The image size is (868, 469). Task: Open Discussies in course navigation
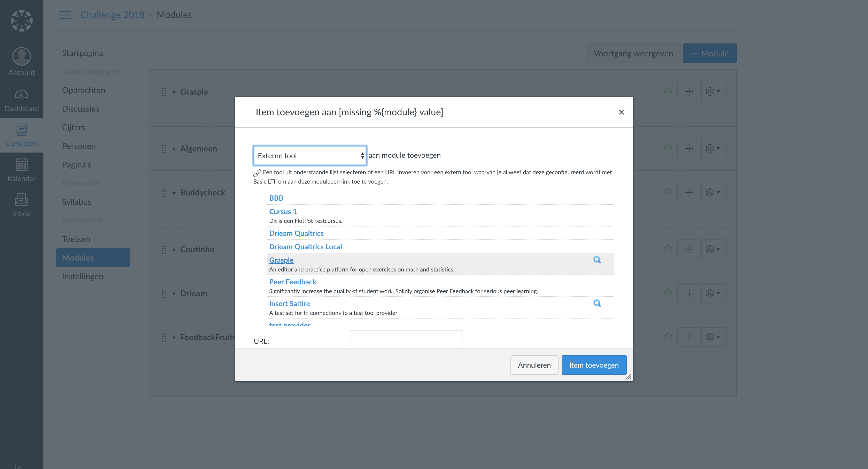(81, 109)
